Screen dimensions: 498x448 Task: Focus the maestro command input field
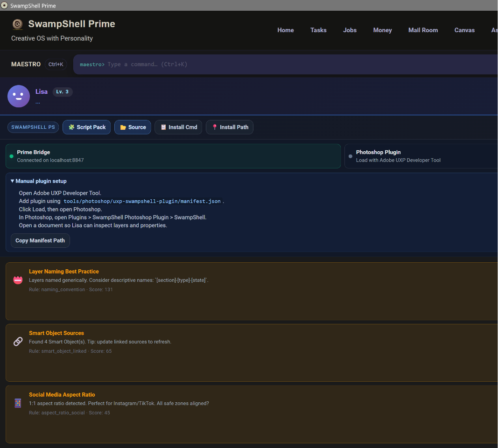(x=286, y=64)
